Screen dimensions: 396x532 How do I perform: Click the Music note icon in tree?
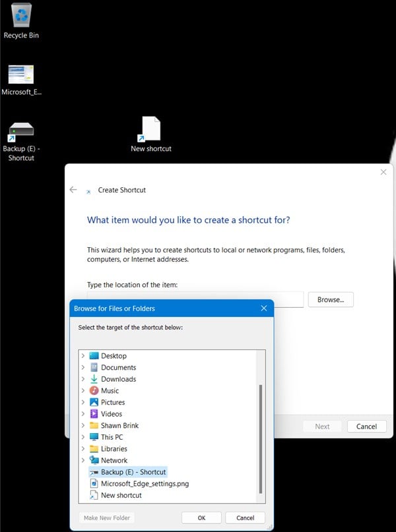click(x=94, y=390)
